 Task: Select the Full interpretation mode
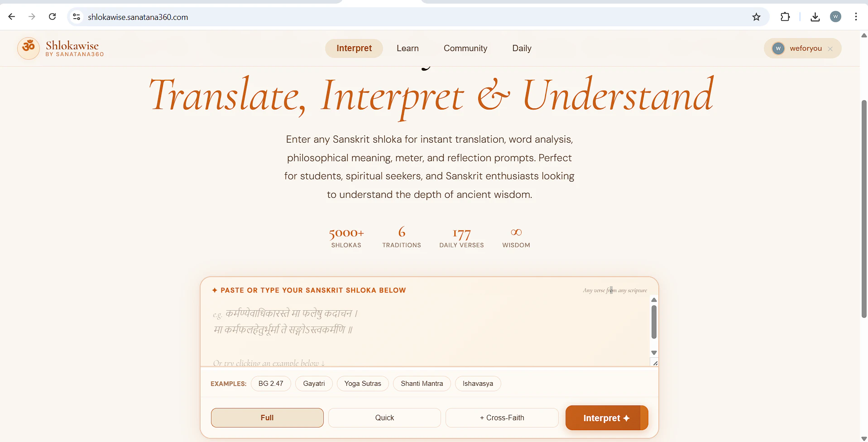point(267,418)
